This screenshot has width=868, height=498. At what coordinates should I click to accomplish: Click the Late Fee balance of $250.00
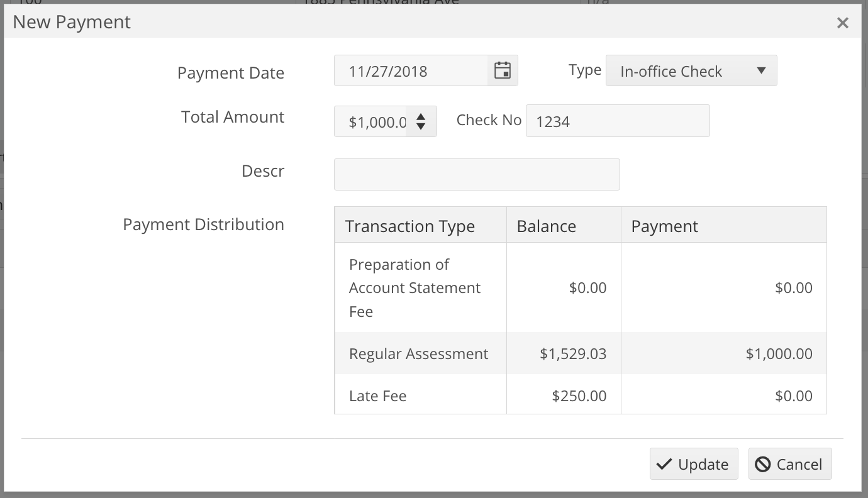pyautogui.click(x=579, y=396)
